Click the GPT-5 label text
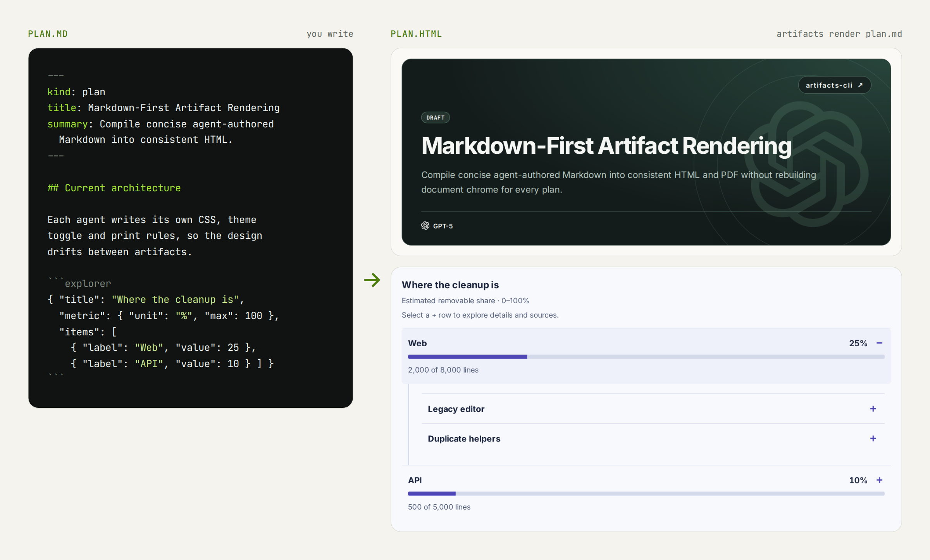The height and width of the screenshot is (560, 930). click(x=443, y=226)
